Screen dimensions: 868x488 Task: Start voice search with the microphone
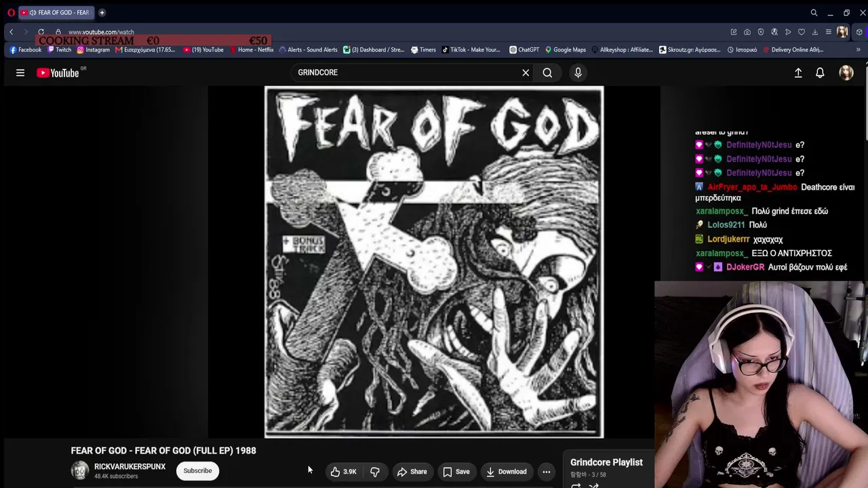[578, 73]
